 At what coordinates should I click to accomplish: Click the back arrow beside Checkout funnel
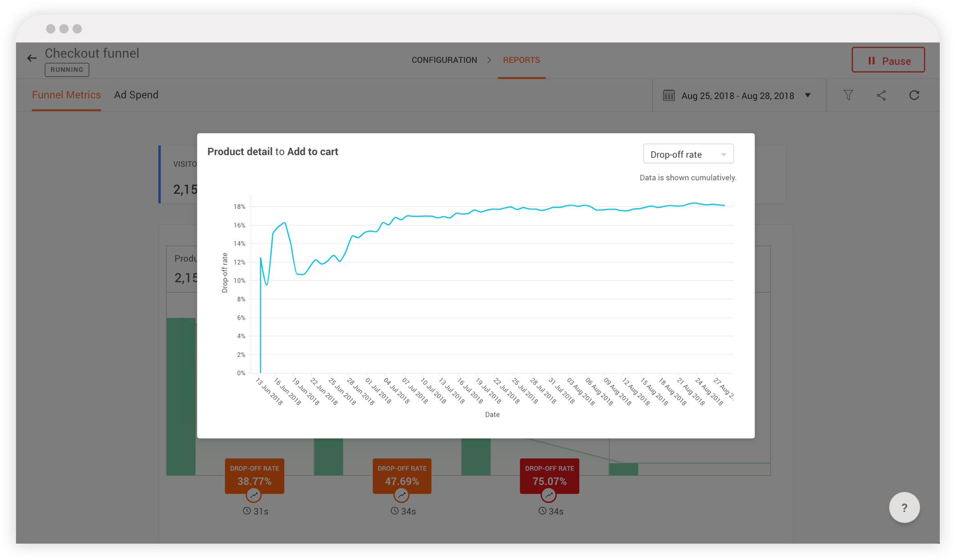point(32,58)
